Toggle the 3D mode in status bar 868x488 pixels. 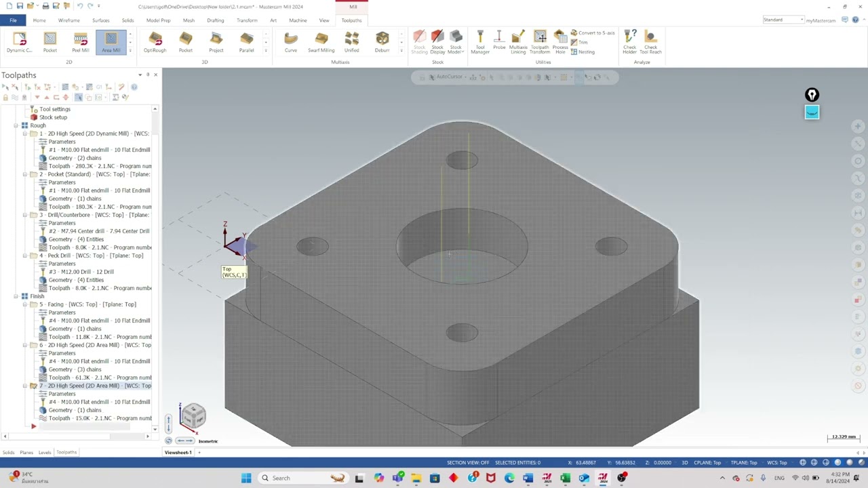click(x=684, y=463)
